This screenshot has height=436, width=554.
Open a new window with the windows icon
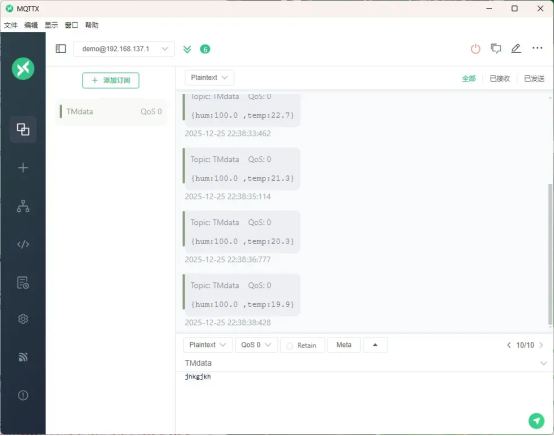click(x=496, y=48)
